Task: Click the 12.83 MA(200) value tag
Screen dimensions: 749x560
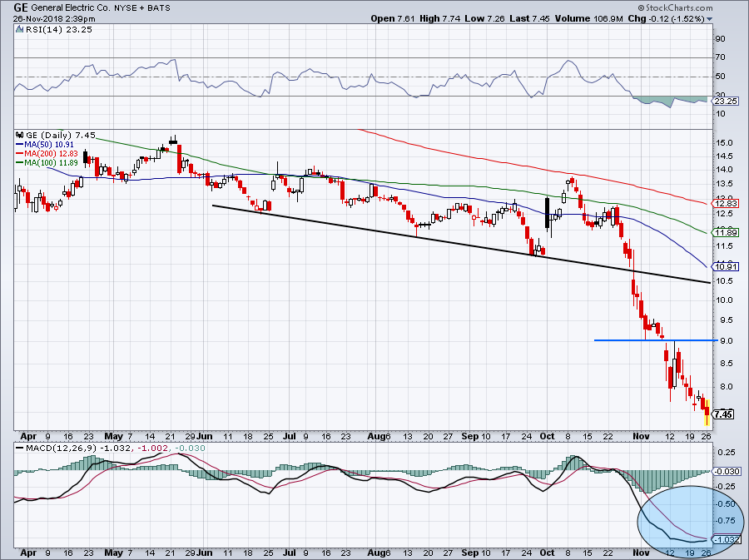Action: [723, 204]
